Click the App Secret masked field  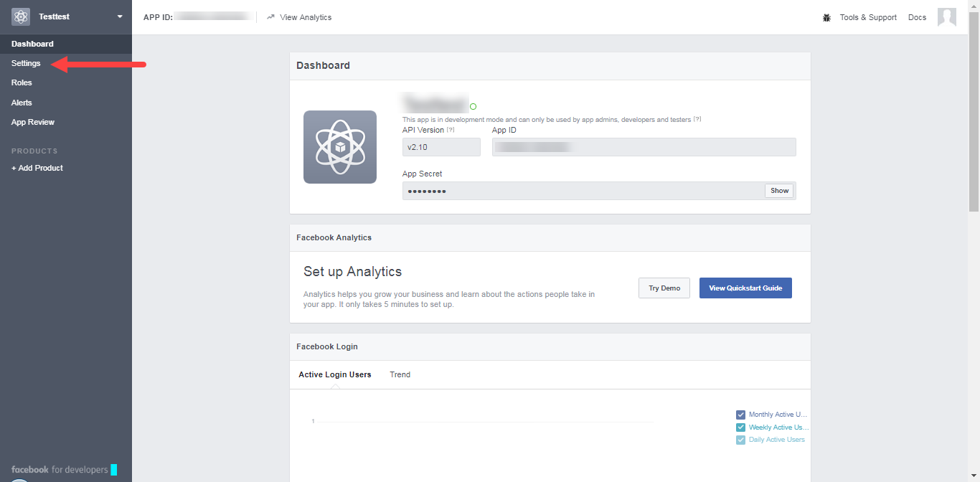click(583, 191)
